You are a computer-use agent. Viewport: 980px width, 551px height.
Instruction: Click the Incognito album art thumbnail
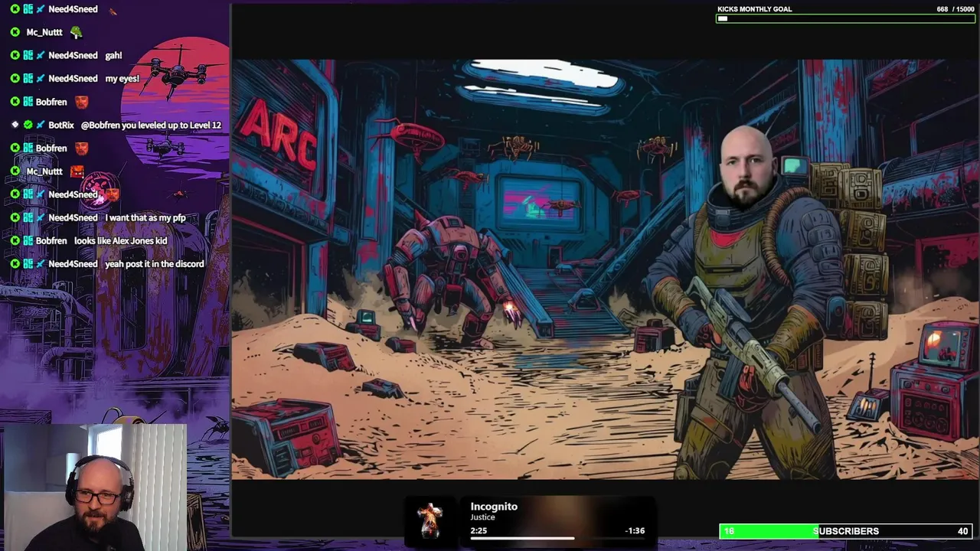pos(430,521)
